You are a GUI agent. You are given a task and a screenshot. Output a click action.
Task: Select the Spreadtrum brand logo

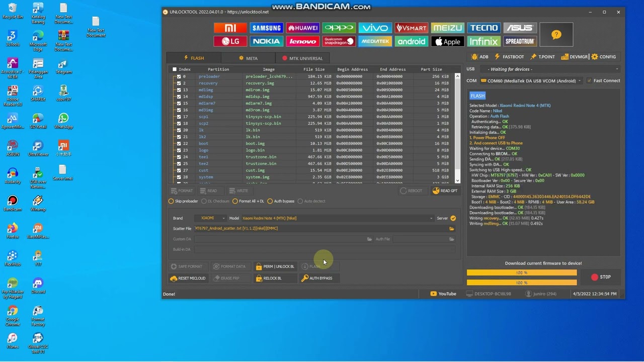coord(520,42)
